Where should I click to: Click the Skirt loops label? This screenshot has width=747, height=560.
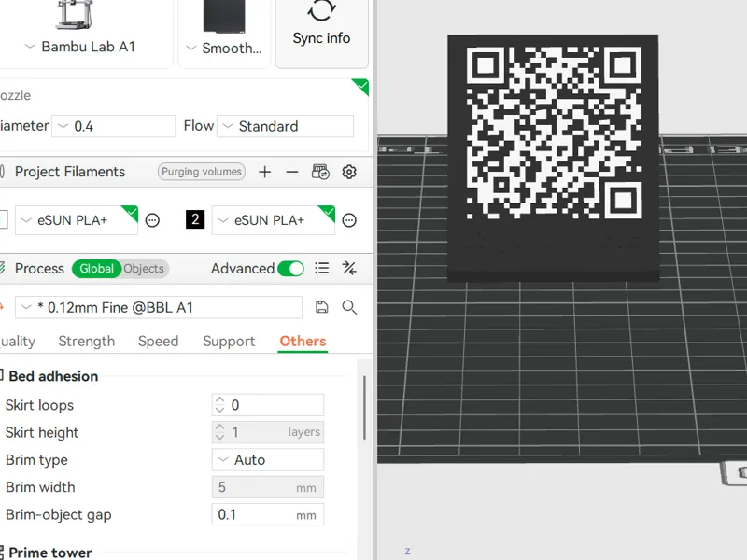coord(39,405)
